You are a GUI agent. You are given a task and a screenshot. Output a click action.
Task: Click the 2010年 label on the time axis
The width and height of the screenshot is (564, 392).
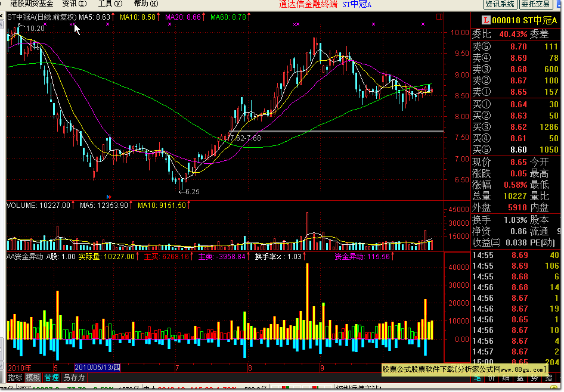coord(20,368)
